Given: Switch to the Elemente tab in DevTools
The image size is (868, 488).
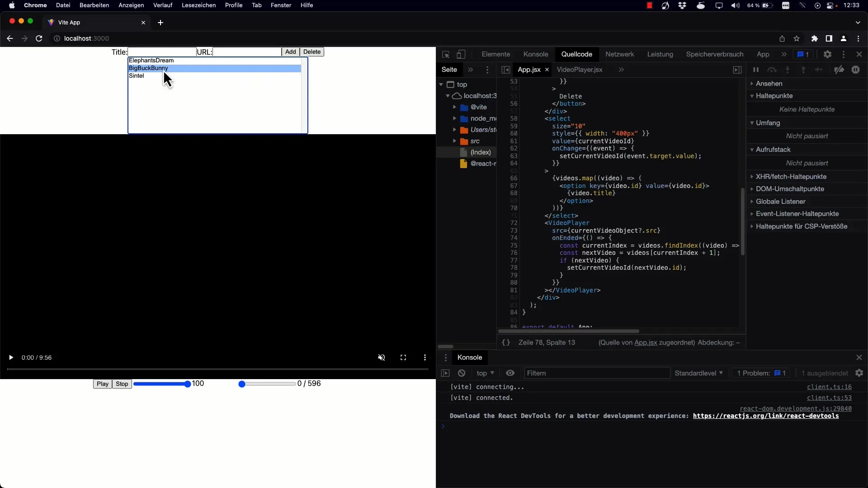Looking at the screenshot, I should pyautogui.click(x=495, y=54).
